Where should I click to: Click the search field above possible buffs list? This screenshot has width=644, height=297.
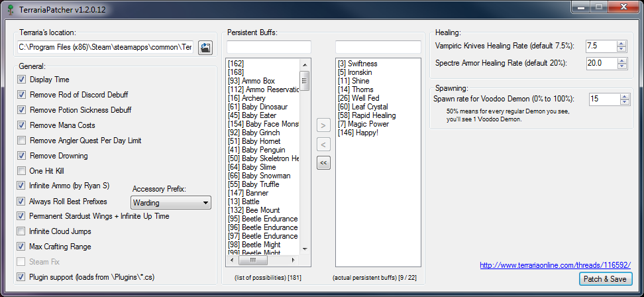(x=268, y=47)
